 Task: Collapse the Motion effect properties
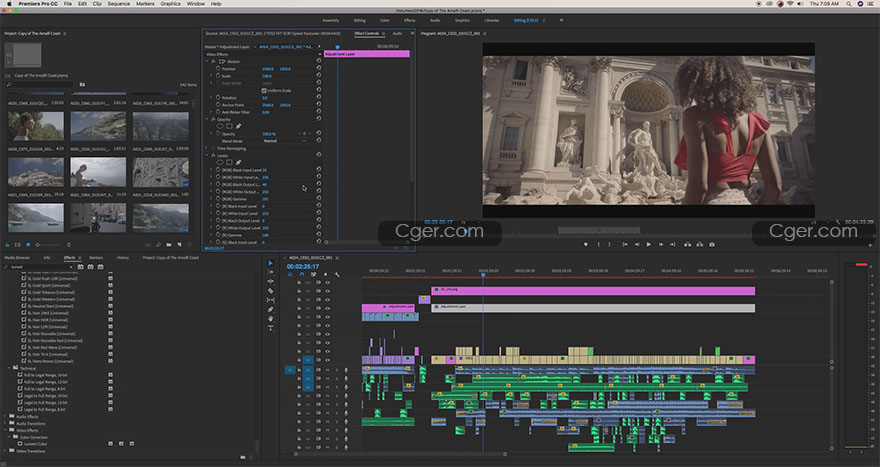pos(207,61)
